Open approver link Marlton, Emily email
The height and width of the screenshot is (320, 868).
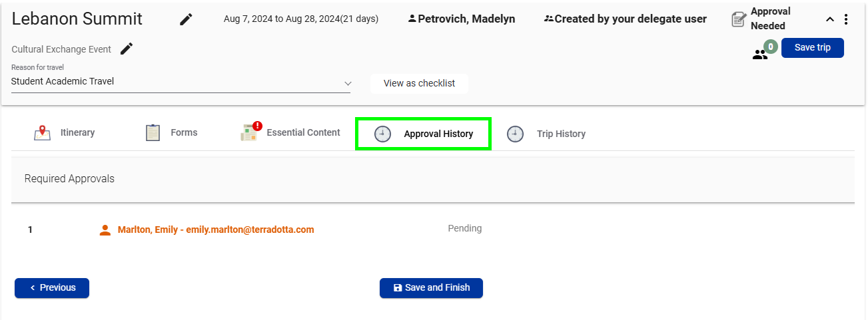tap(216, 230)
